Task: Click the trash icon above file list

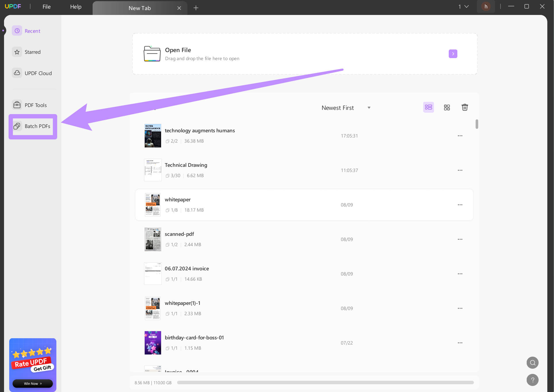Action: tap(465, 108)
